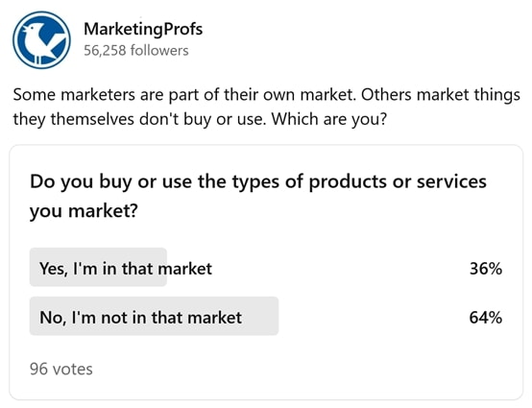
Task: View the 96 votes count
Action: [x=61, y=369]
